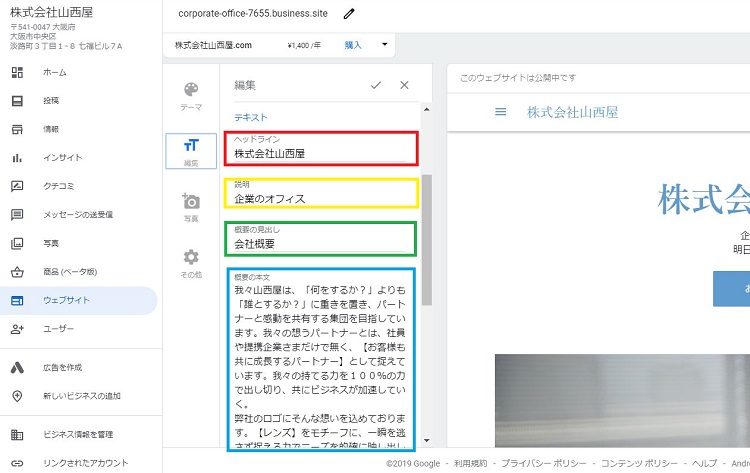This screenshot has height=473, width=750.
Task: Open the メッセージの送受信 chat icon
Action: tap(17, 214)
